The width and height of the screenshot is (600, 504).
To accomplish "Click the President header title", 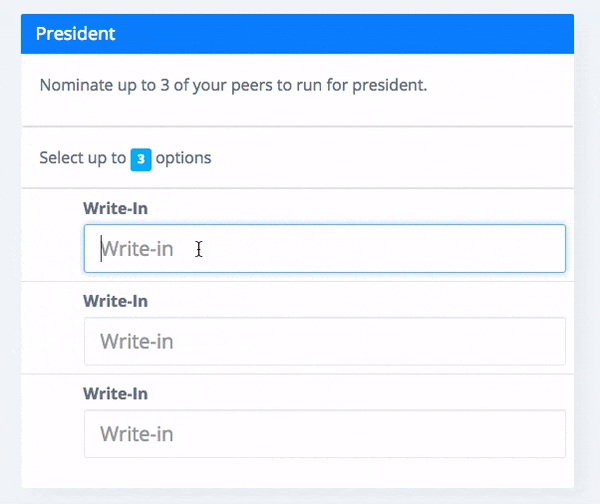I will (x=75, y=34).
